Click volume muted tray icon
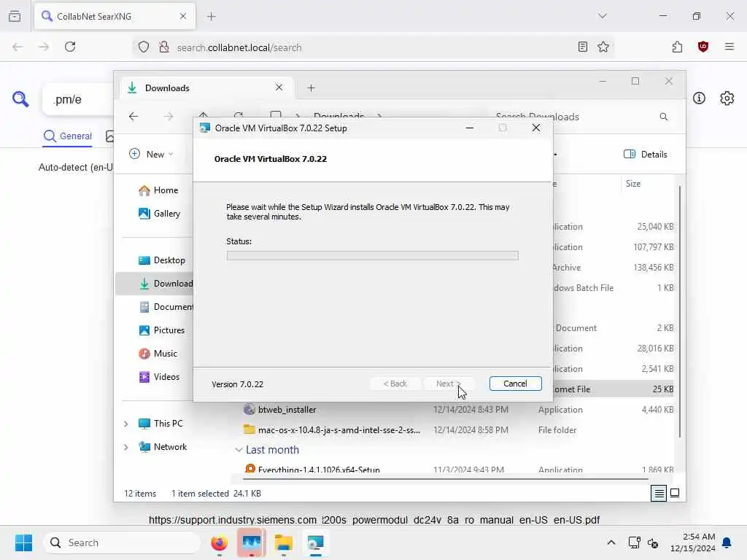Viewport: 747px width, 560px height. coord(653,542)
